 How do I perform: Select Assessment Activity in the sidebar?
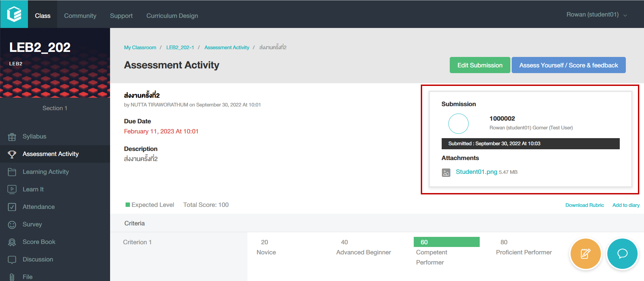tap(55, 154)
